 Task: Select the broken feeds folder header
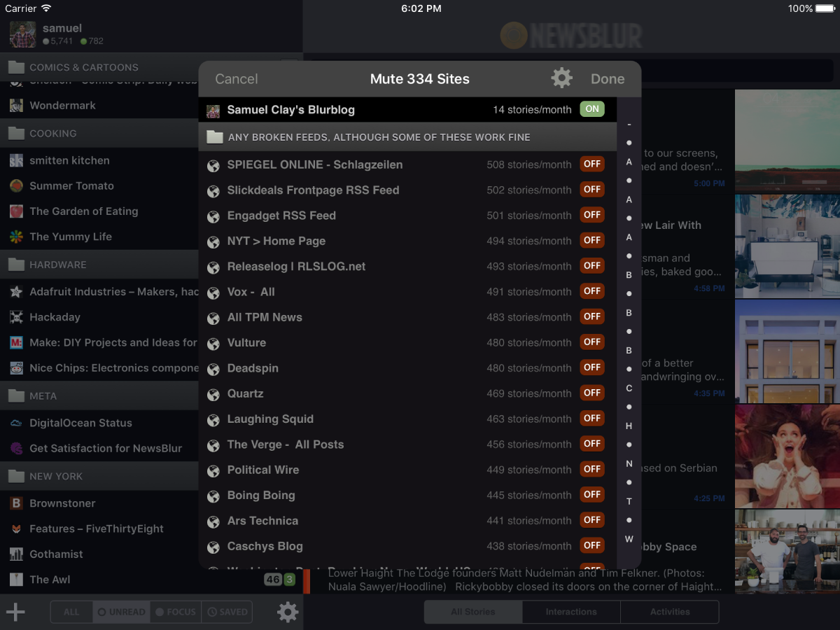(x=407, y=137)
